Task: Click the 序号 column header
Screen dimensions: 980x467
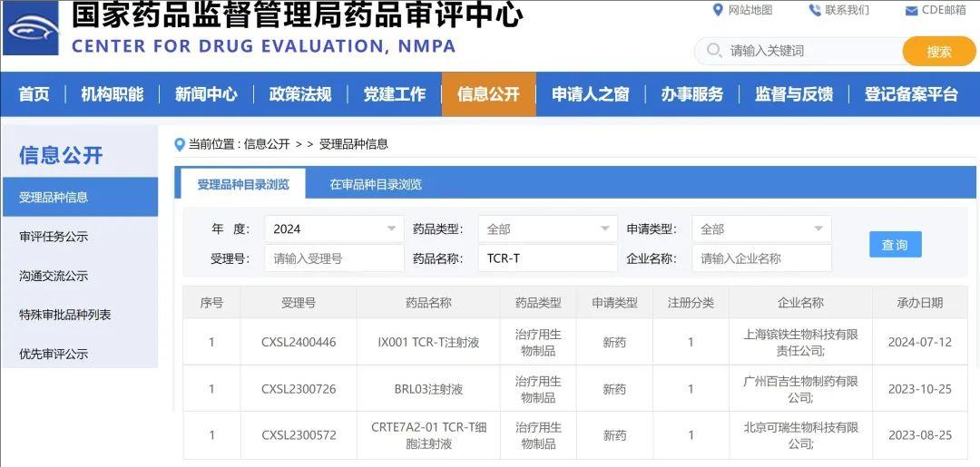Action: (211, 304)
